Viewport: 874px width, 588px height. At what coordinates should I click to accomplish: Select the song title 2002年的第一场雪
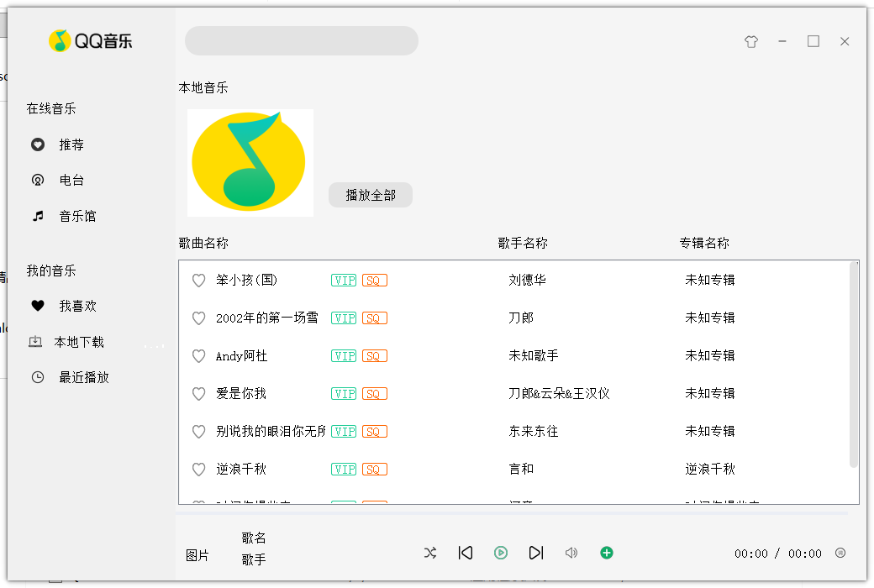point(266,318)
